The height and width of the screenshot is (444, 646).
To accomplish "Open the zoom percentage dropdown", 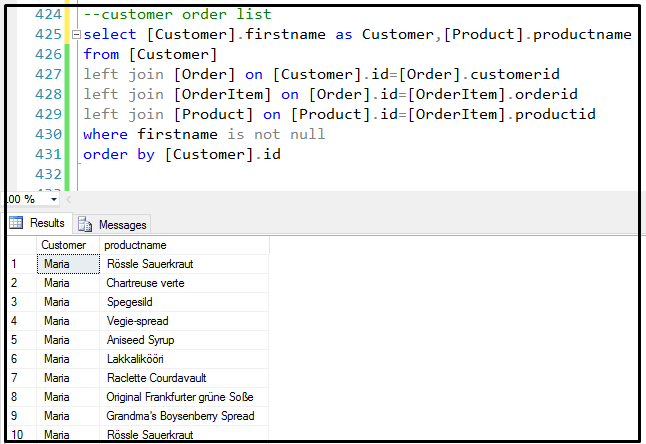I will (54, 200).
